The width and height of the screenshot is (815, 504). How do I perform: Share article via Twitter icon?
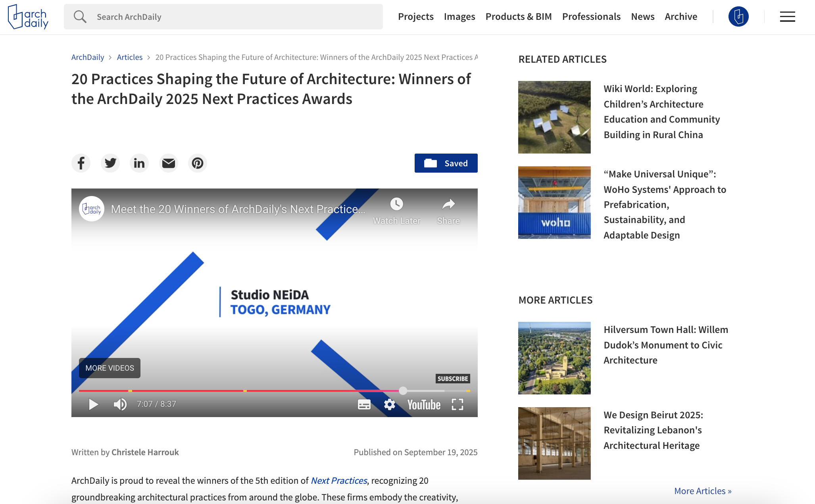tap(110, 163)
